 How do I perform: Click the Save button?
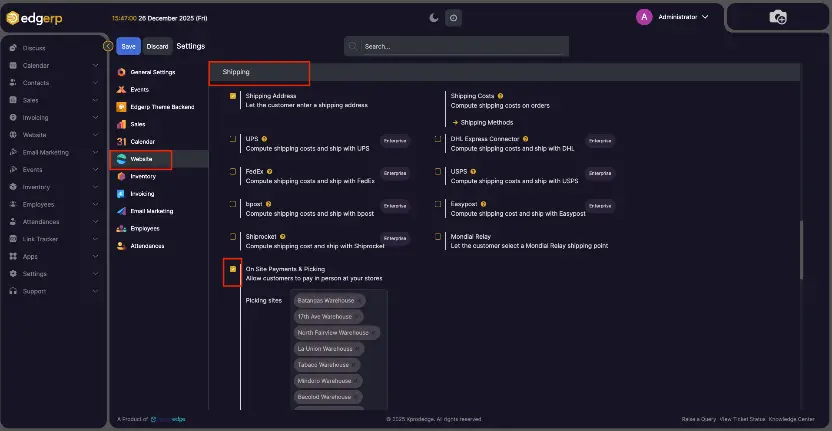[128, 46]
